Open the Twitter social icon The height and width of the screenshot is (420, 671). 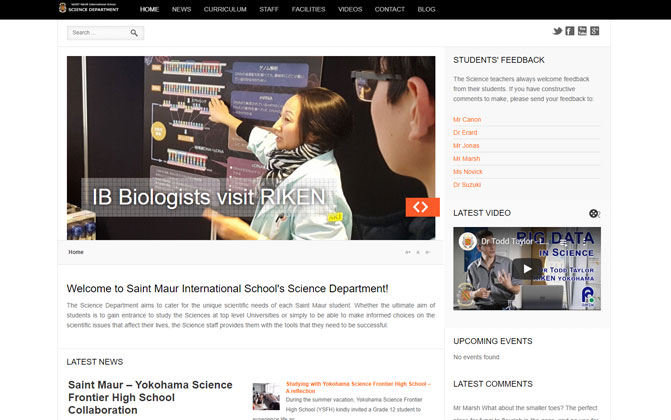(x=557, y=31)
